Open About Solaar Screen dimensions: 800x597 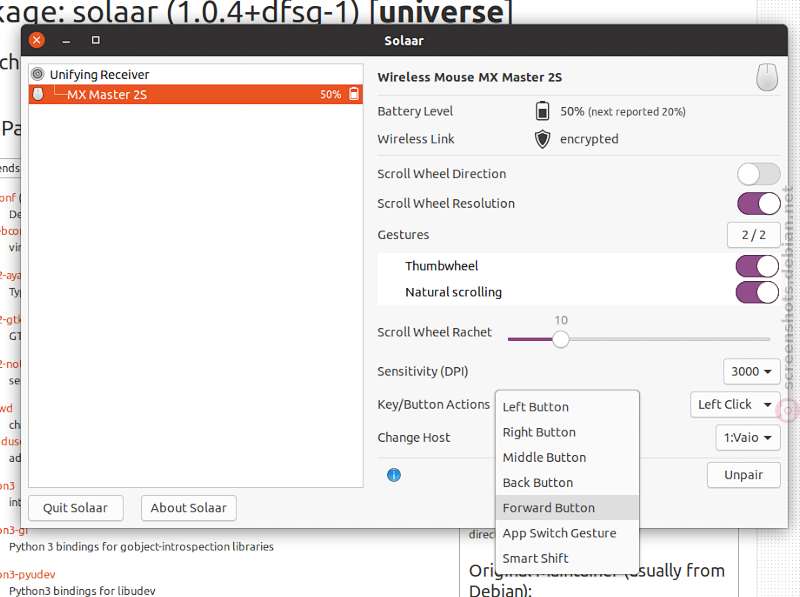point(189,508)
